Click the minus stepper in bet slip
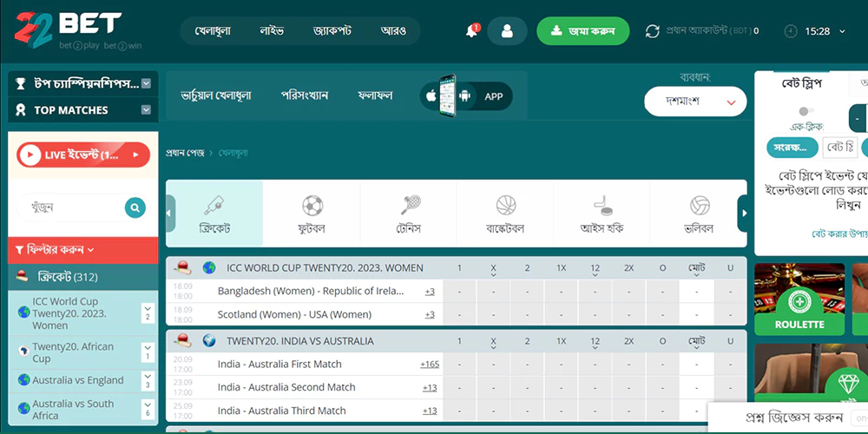 point(858,118)
